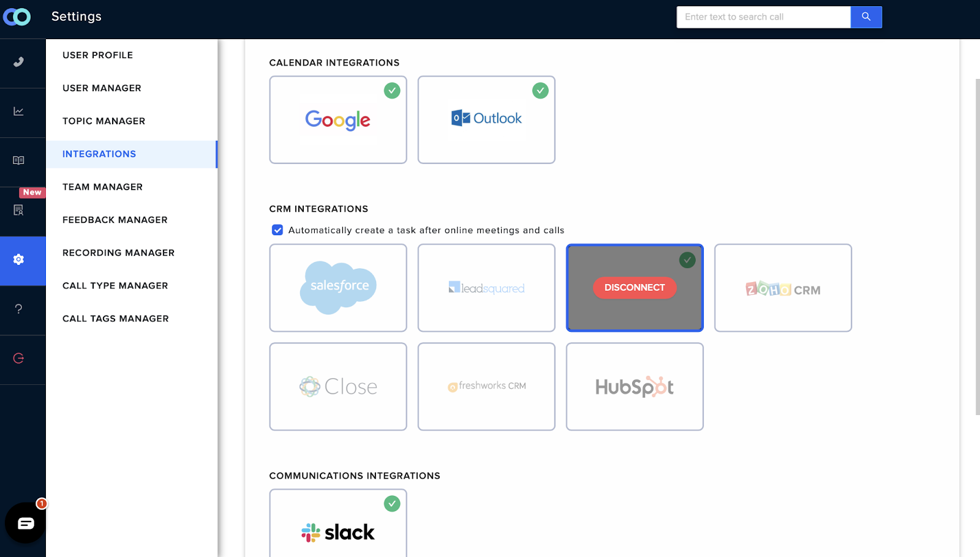
Task: Open User Profile settings
Action: click(x=97, y=55)
